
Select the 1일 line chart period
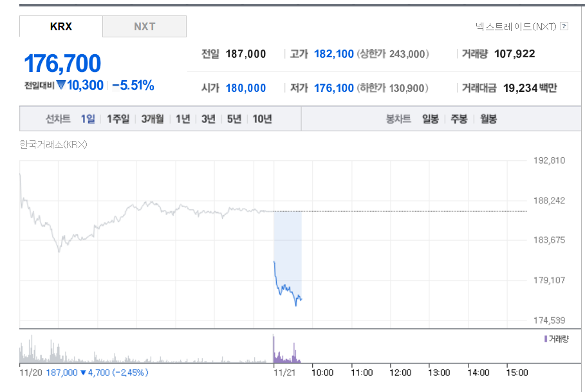coord(88,119)
